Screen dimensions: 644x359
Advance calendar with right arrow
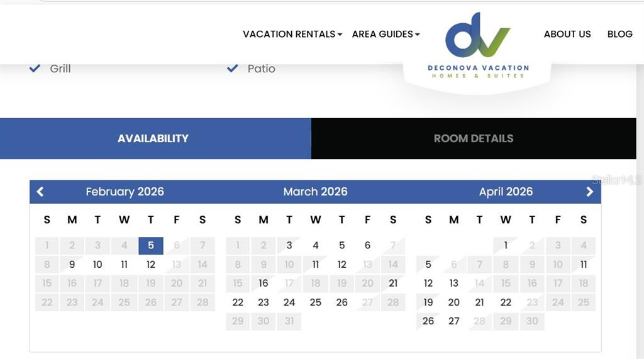tap(589, 192)
